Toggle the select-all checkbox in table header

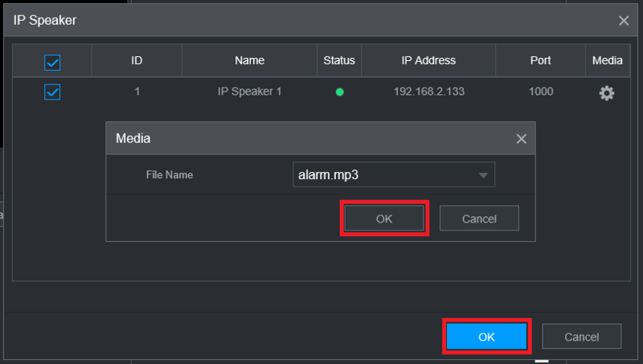pyautogui.click(x=52, y=61)
